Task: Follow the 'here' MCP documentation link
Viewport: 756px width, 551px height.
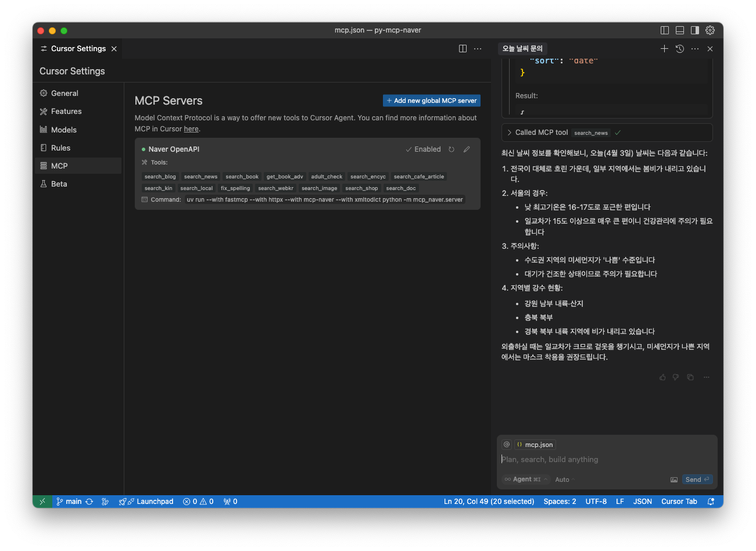Action: tap(191, 129)
